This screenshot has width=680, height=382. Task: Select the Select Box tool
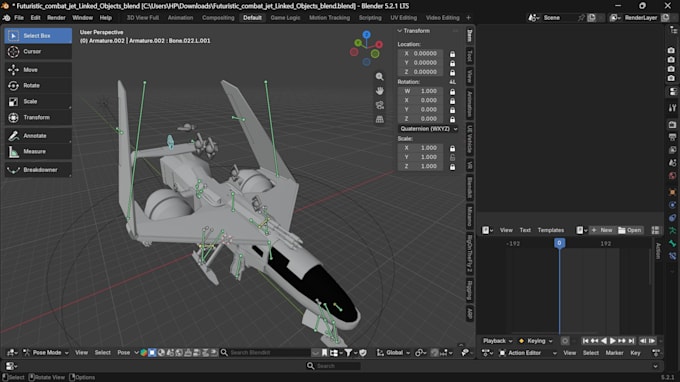pyautogui.click(x=38, y=36)
